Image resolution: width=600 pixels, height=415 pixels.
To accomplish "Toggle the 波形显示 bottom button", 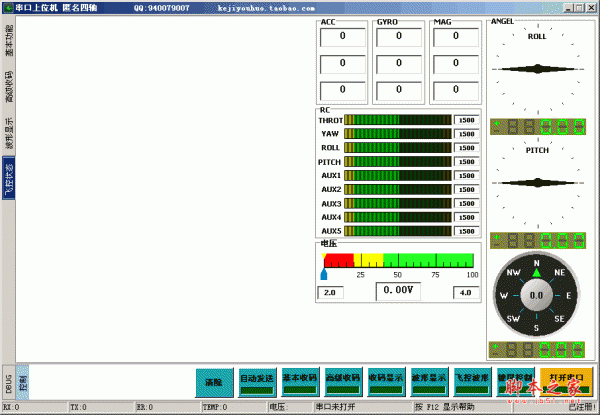I will click(429, 382).
